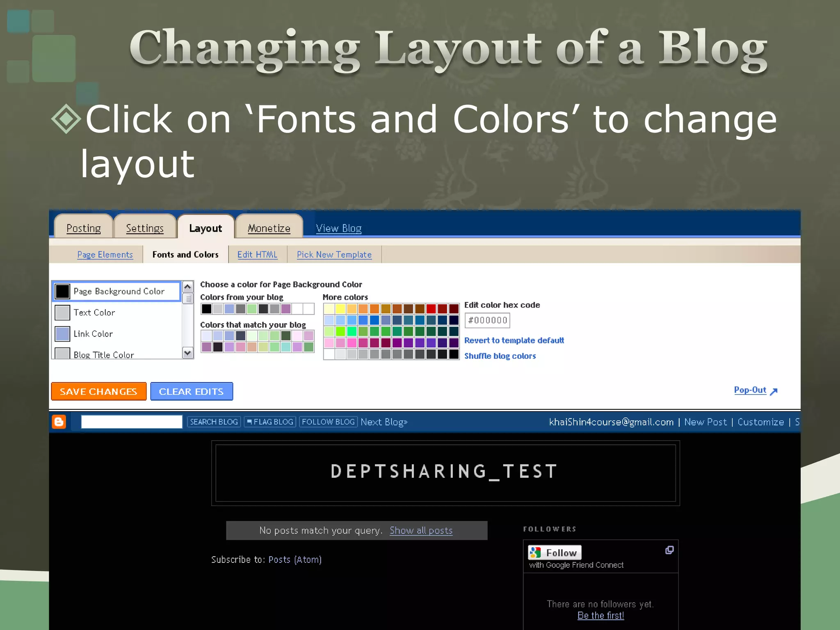Click Shuffle blog colors link
Screen dimensions: 840x630
(500, 356)
